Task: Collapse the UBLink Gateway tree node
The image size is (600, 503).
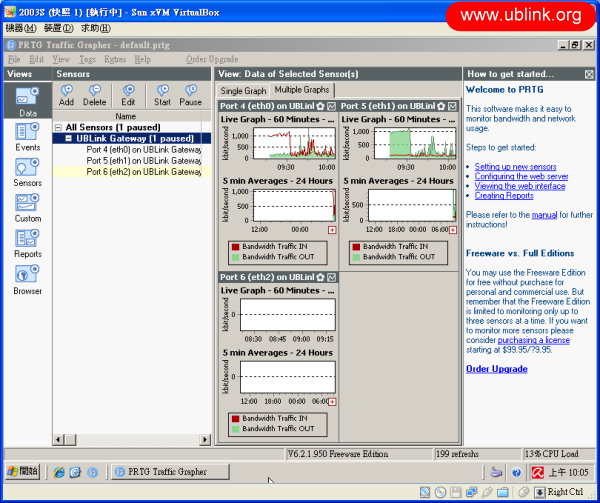Action: 68,138
